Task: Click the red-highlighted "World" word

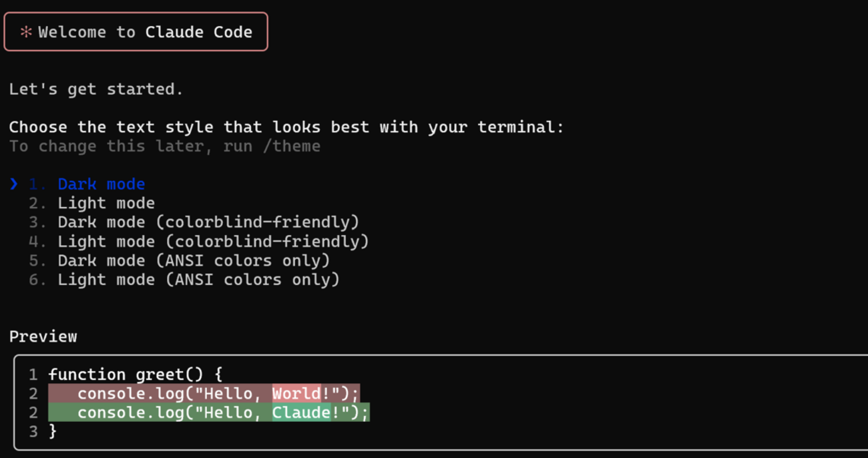Action: click(296, 393)
